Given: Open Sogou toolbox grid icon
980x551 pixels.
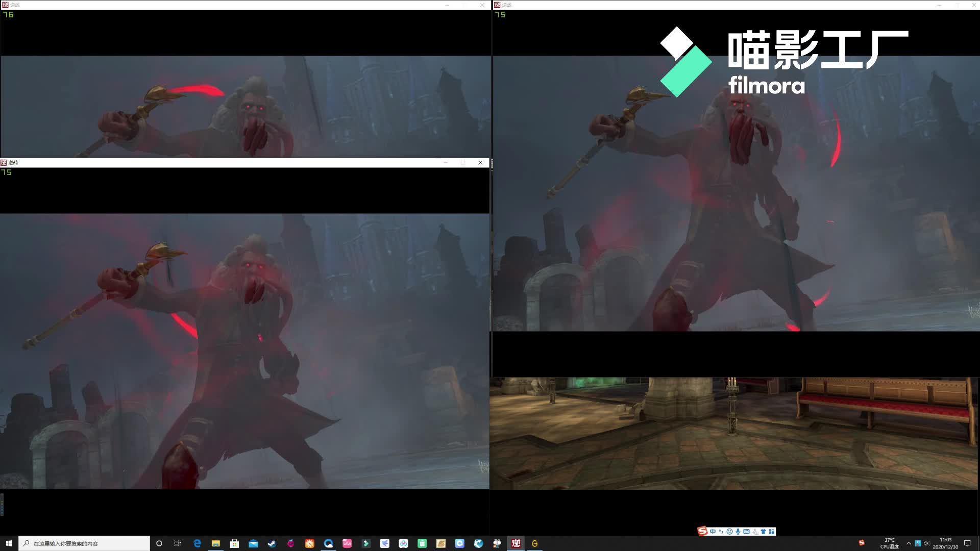Looking at the screenshot, I should point(772,532).
